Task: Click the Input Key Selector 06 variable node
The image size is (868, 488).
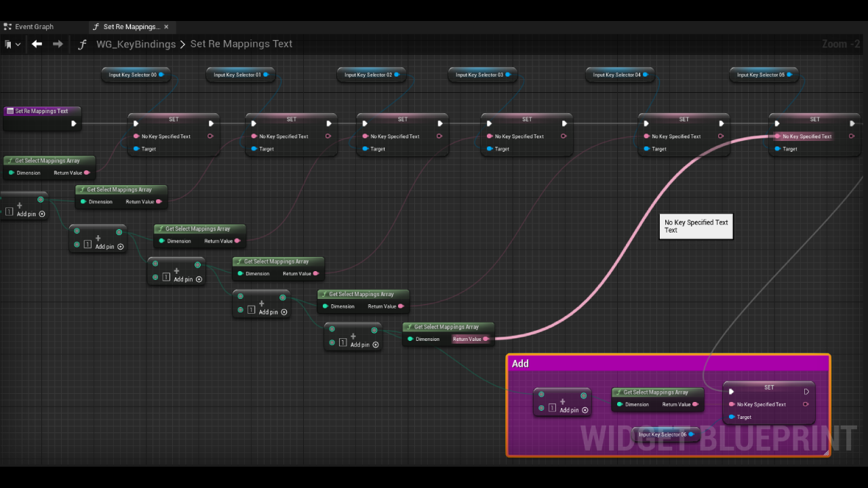Action: pos(666,434)
